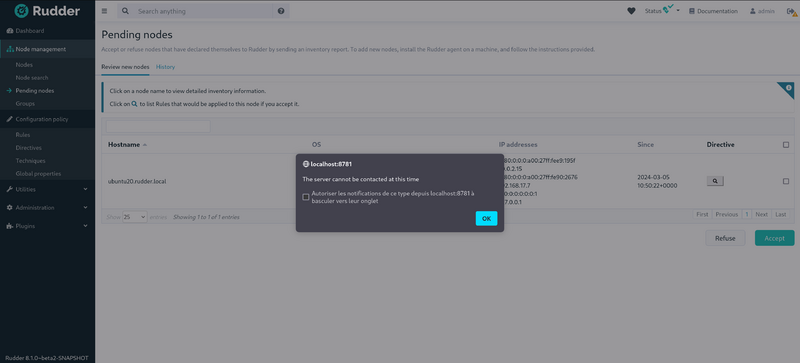Expand the Plugins sidebar menu
The image size is (800, 363).
47,226
